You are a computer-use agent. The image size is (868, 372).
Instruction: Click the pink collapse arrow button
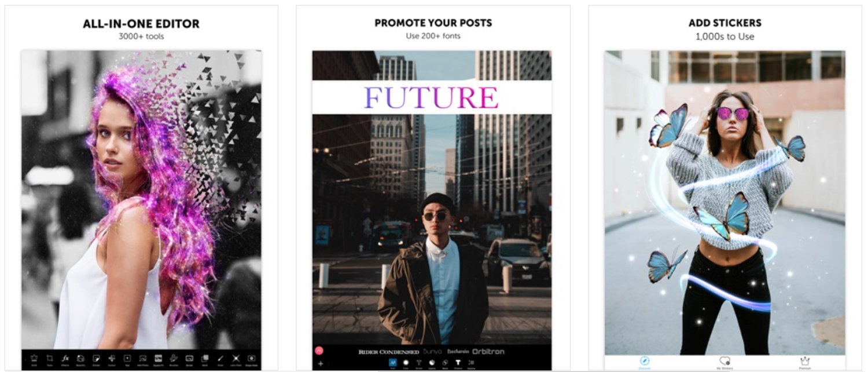click(319, 350)
